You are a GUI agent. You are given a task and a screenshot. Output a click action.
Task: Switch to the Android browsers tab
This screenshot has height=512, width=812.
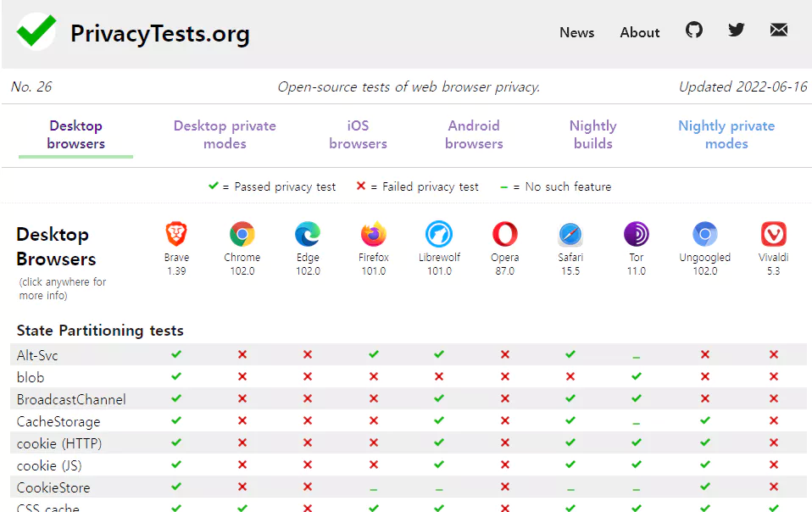(474, 135)
